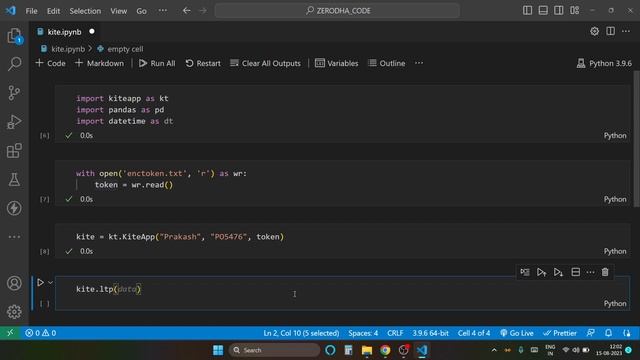Viewport: 640px width, 360px height.
Task: Restart the notebook kernel
Action: (x=203, y=63)
